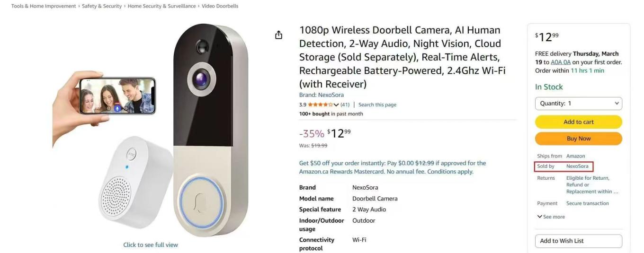Change delivery postal code A0A 0A
Image resolution: width=644 pixels, height=253 pixels.
(561, 62)
